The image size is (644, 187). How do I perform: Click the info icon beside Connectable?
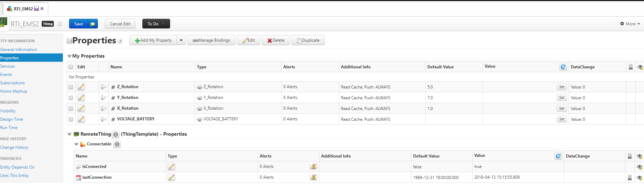click(x=117, y=144)
